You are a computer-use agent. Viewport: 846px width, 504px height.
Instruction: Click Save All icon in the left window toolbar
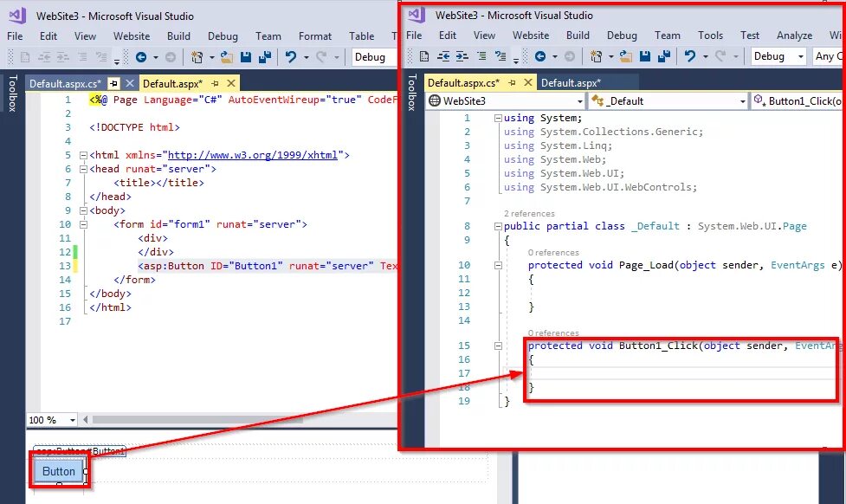265,56
